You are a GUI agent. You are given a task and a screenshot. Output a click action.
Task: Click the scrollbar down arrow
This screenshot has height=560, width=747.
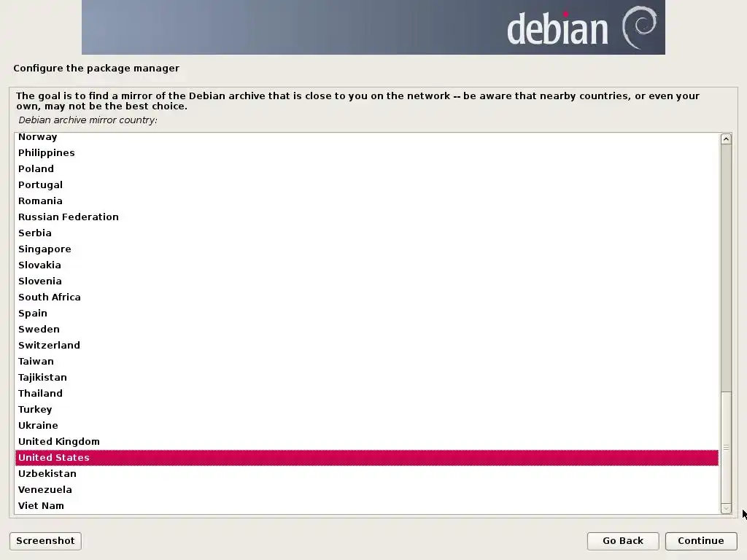tap(726, 508)
